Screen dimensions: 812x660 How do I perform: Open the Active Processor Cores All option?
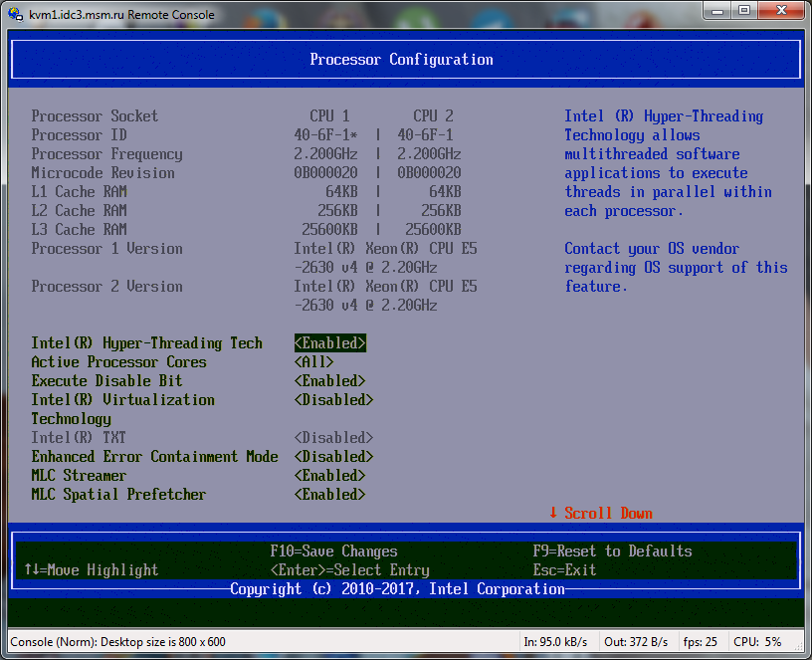[x=313, y=361]
